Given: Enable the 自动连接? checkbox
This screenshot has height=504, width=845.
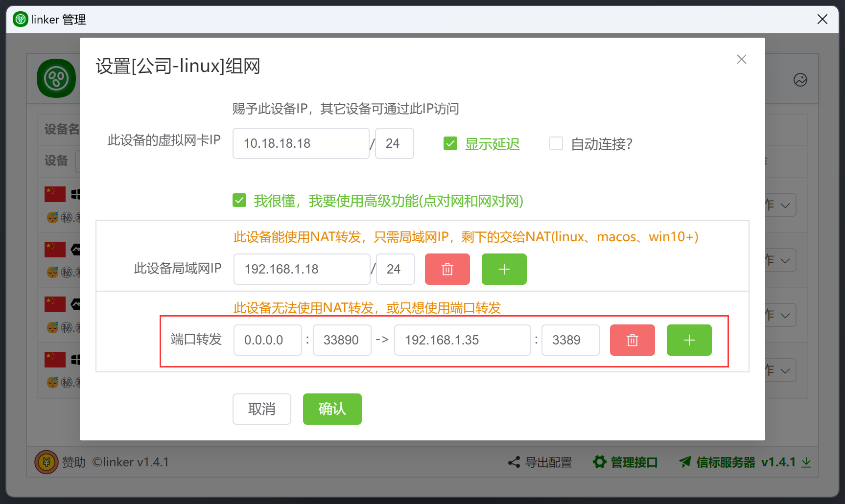Looking at the screenshot, I should (556, 144).
